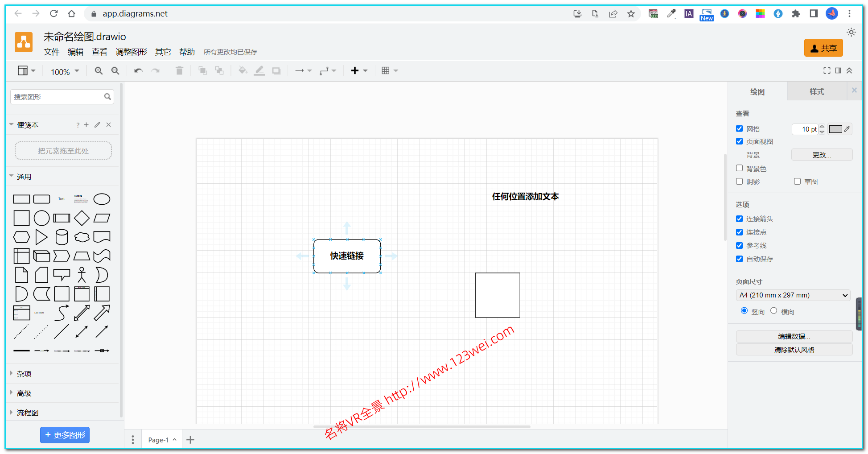Select the 横向 landscape radio button
Viewport: 868px width, 454px height.
[773, 311]
